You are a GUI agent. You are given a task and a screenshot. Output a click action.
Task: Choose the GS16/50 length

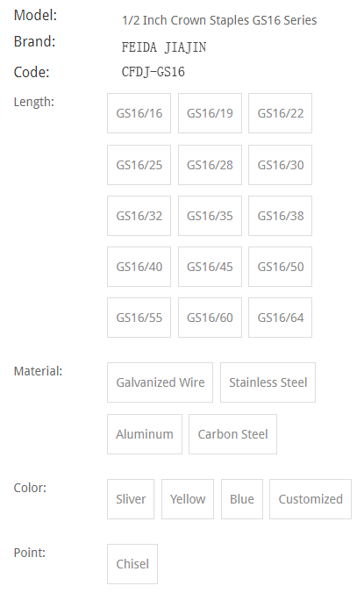coord(280,267)
